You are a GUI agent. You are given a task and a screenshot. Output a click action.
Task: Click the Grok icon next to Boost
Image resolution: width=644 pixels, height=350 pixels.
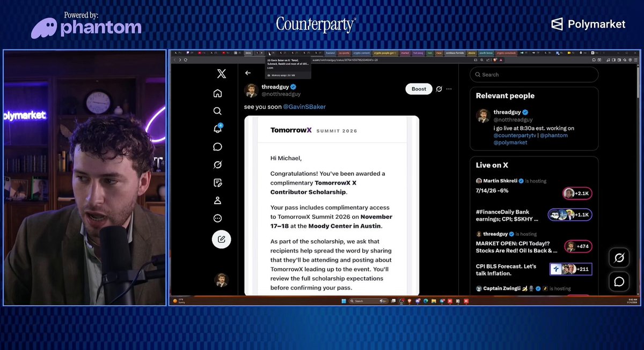(x=439, y=89)
